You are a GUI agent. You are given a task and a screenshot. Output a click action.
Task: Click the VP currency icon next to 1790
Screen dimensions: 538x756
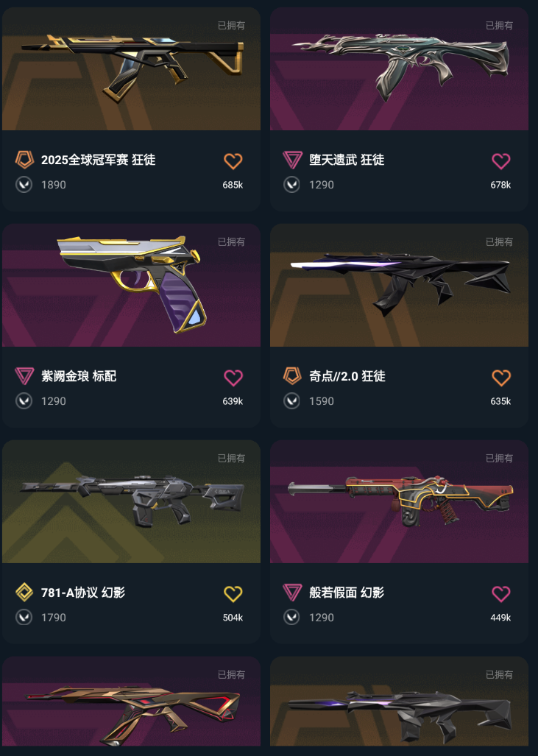click(24, 617)
